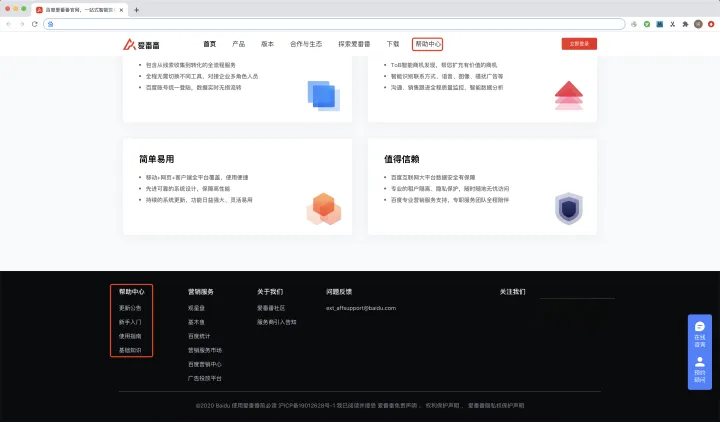This screenshot has height=422, width=720.
Task: Click the 权利保护声明 link in footer
Action: click(x=442, y=405)
